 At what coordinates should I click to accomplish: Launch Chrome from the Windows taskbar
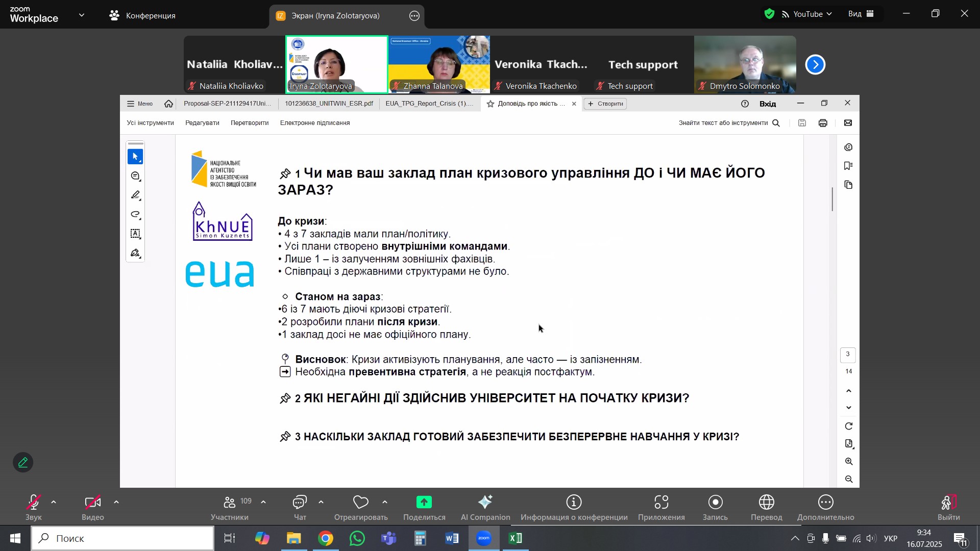coord(326,539)
